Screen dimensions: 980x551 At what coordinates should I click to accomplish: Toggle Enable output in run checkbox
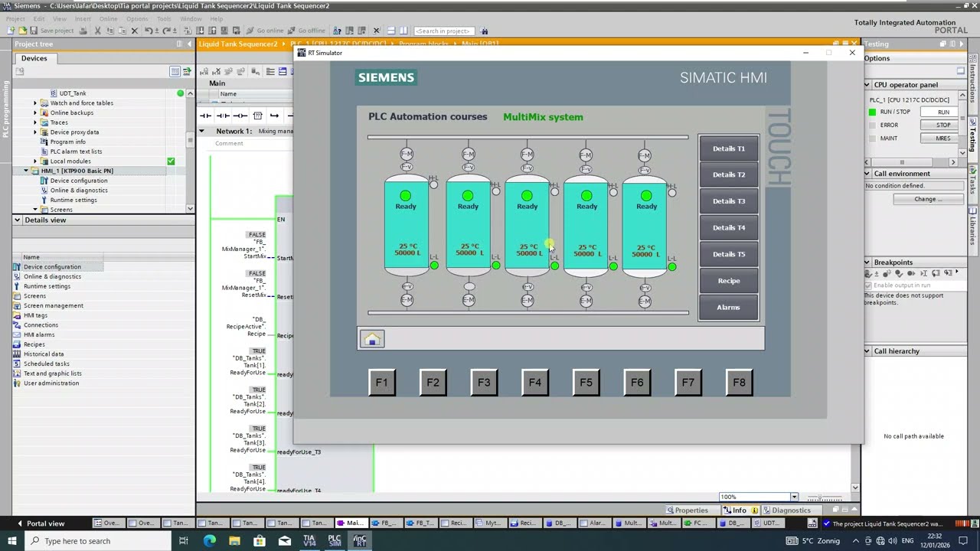click(x=868, y=285)
